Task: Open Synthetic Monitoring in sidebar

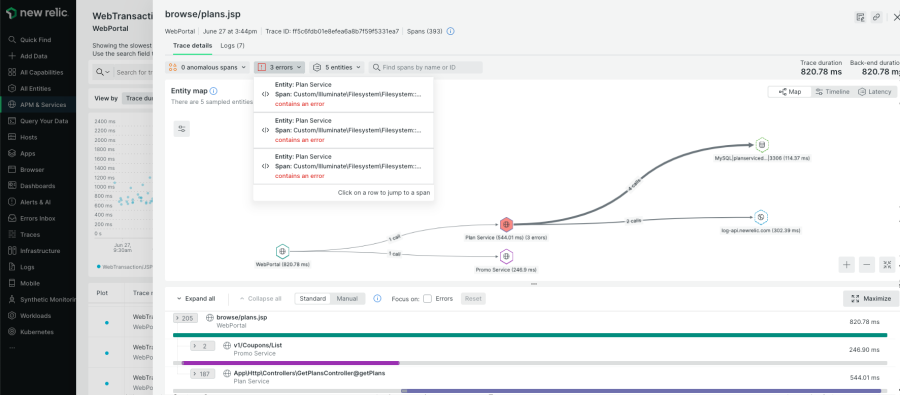Action: tap(48, 300)
